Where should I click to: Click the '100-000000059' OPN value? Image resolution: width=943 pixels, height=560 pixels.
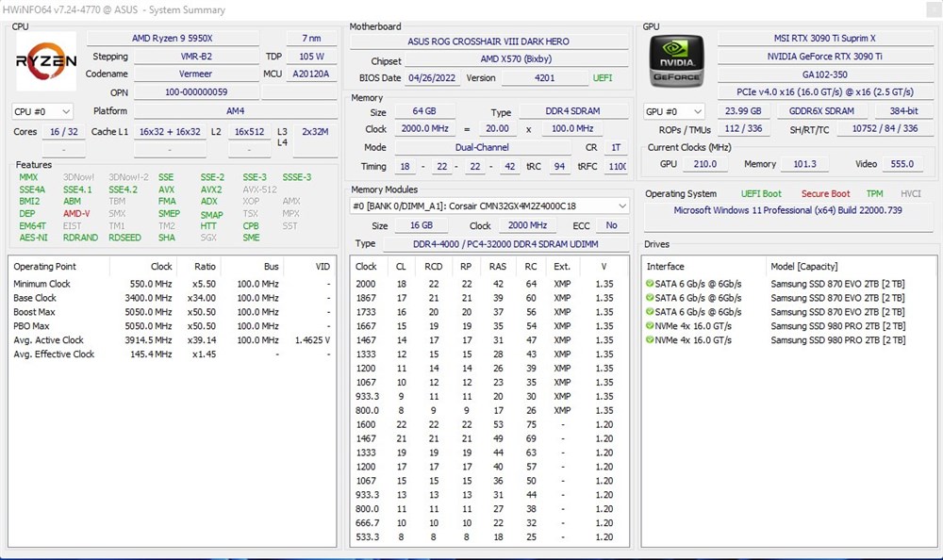[196, 92]
